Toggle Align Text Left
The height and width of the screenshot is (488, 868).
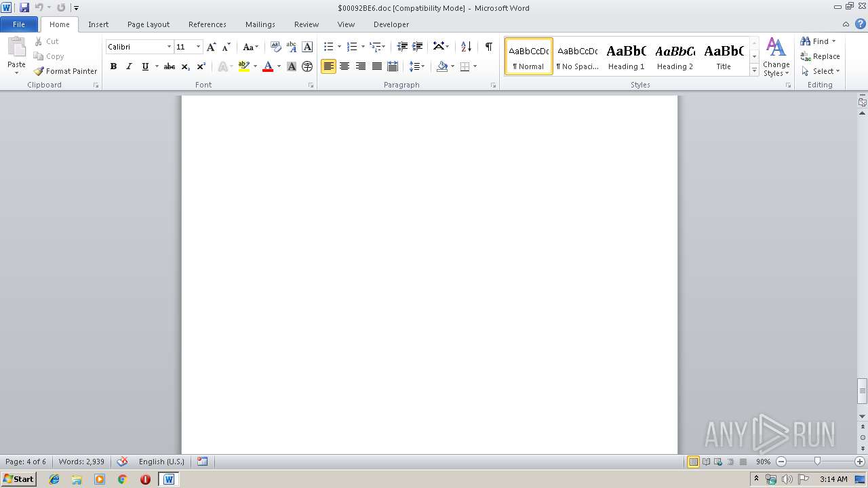point(328,66)
